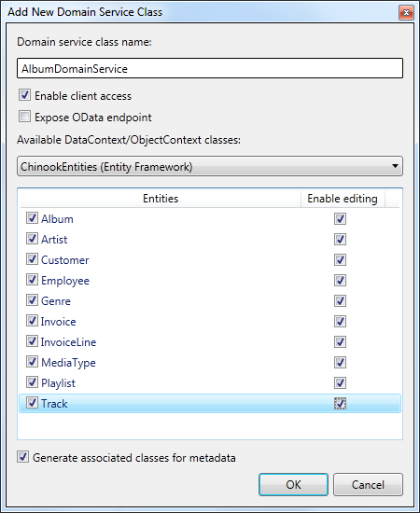The width and height of the screenshot is (420, 513).
Task: Disable editing for InvoiceLine
Action: point(340,341)
